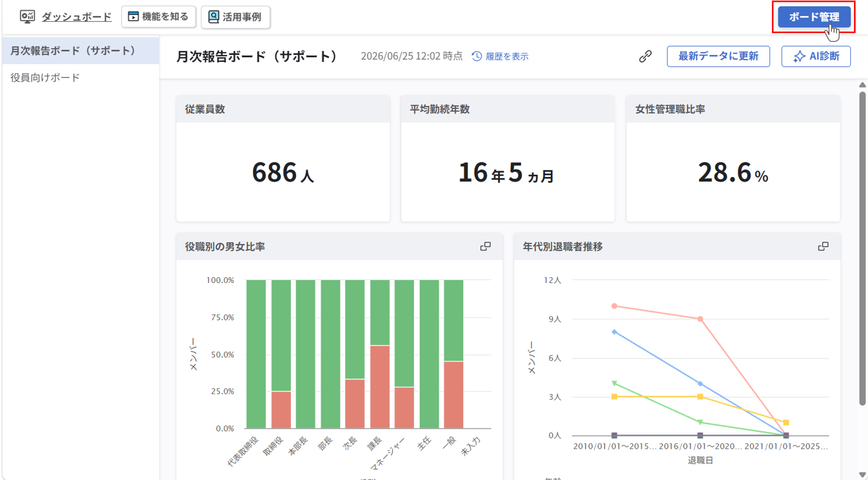Click the 次長 bar's red segment
868x480 pixels.
[x=355, y=404]
